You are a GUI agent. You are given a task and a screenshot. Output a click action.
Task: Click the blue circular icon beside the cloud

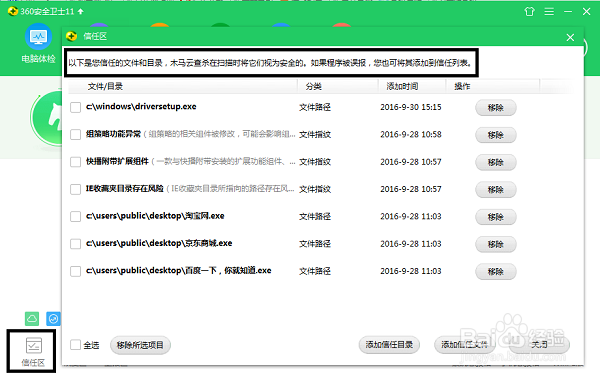pyautogui.click(x=53, y=319)
